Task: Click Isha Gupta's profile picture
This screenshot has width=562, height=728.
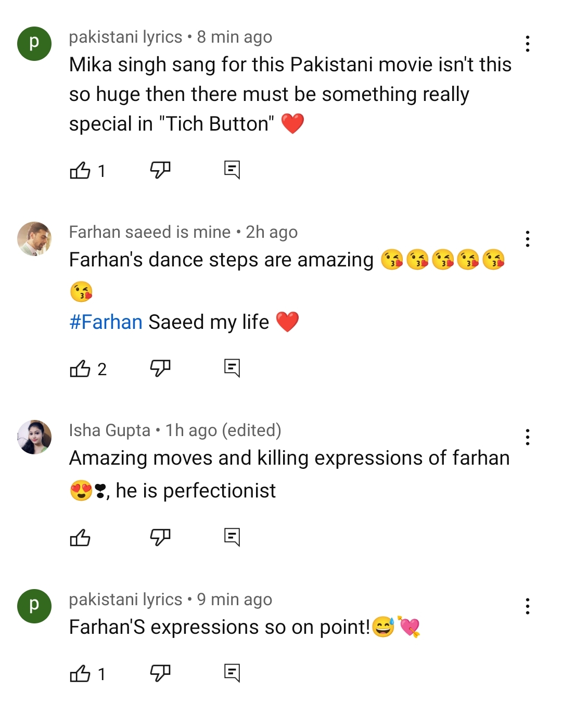Action: click(x=34, y=436)
